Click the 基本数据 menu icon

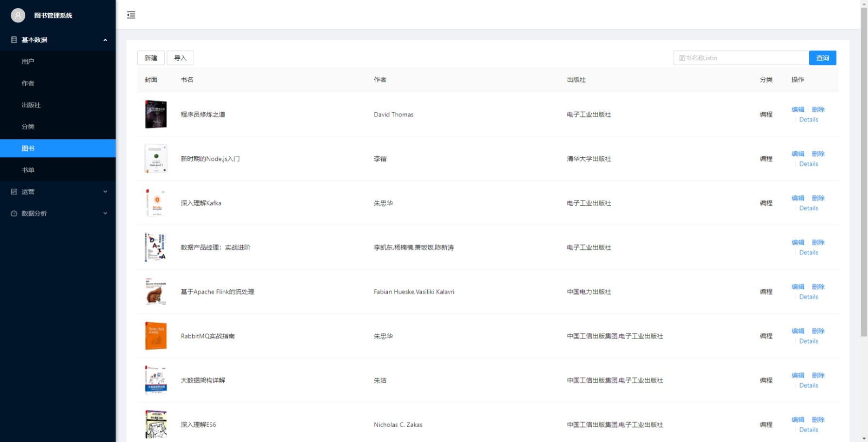click(x=14, y=40)
